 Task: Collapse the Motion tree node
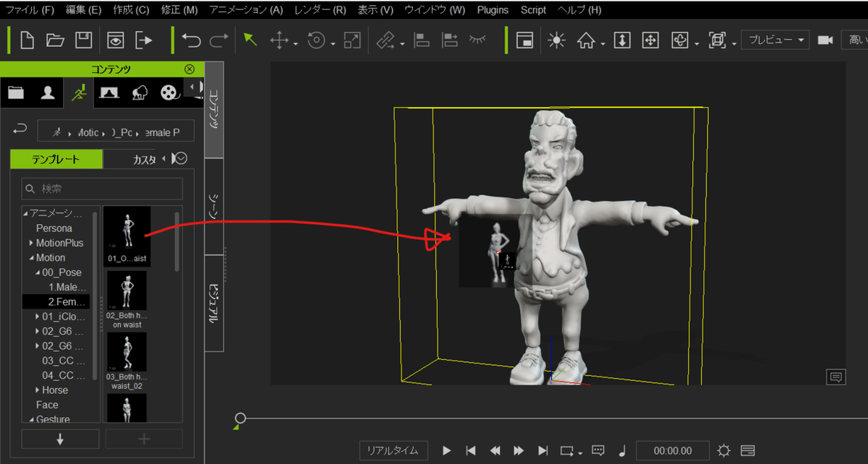pyautogui.click(x=31, y=258)
